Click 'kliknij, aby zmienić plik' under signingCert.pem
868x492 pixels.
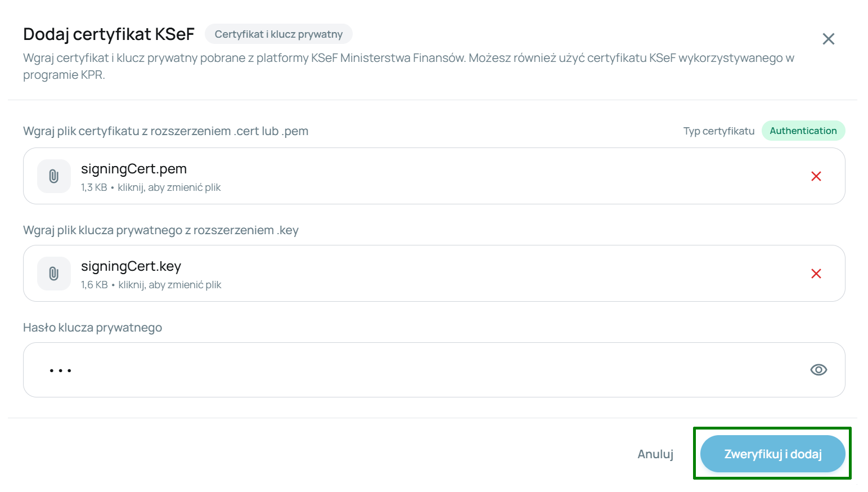pyautogui.click(x=169, y=187)
